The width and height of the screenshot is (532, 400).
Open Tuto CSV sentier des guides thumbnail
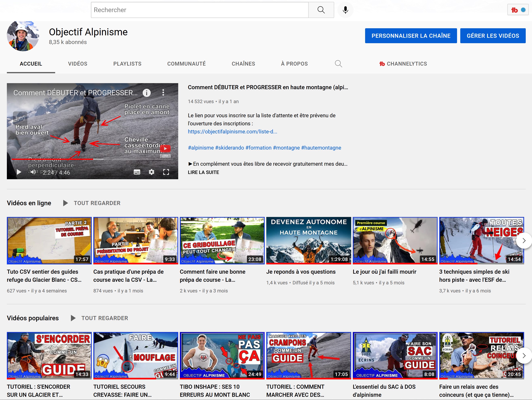49,241
